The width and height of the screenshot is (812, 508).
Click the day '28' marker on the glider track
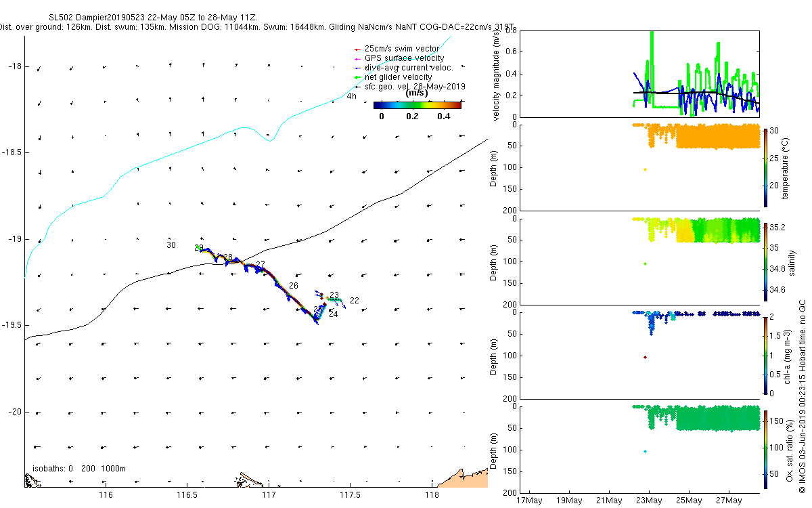[x=228, y=257]
